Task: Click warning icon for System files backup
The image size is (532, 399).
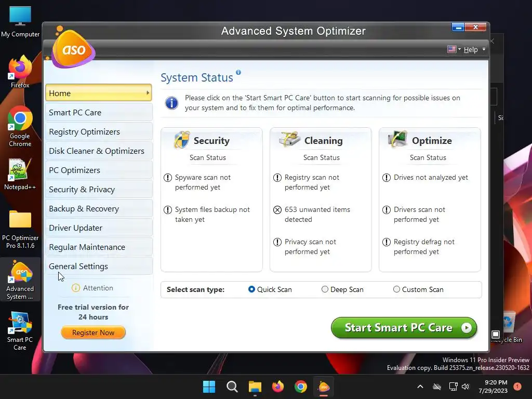Action: tap(168, 210)
